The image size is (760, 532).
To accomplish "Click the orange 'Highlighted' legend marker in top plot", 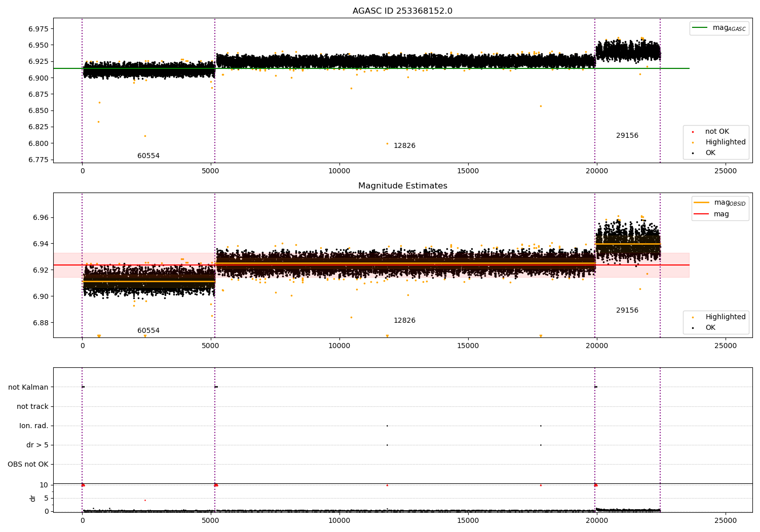I will click(x=693, y=142).
